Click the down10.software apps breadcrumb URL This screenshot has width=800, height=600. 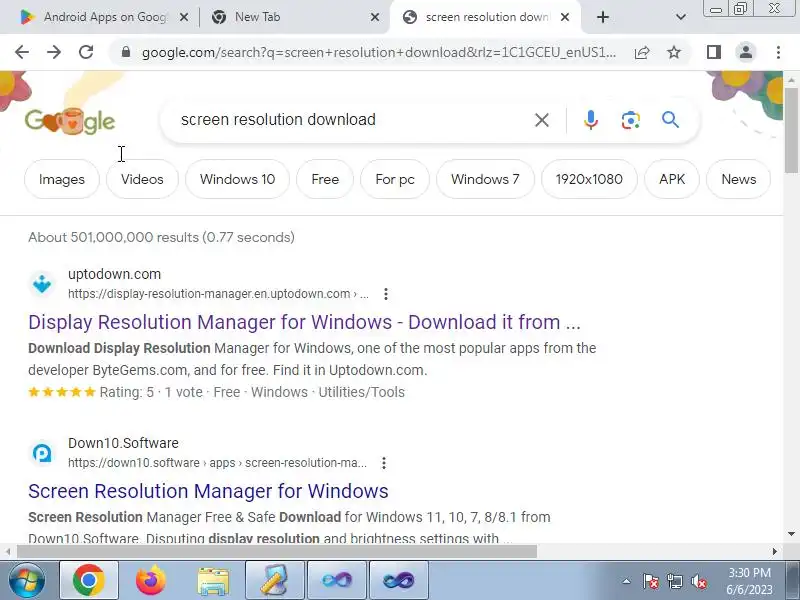[x=217, y=463]
